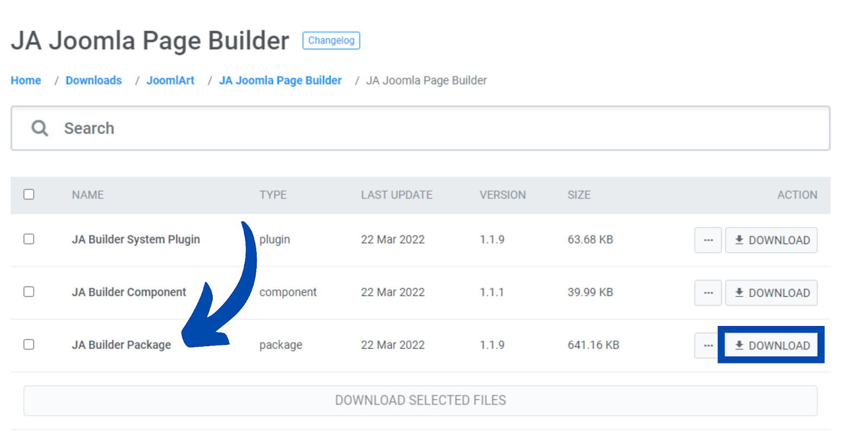
Task: Go to Home breadcrumb link
Action: (x=26, y=80)
